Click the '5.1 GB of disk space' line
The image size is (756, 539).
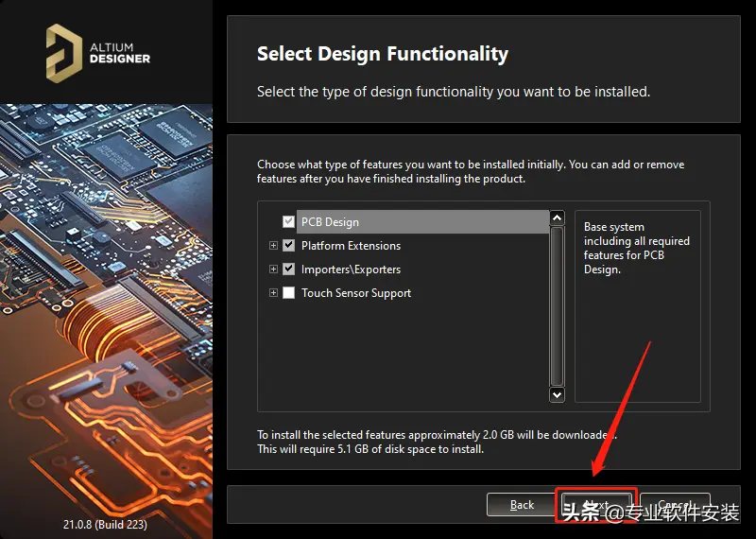point(369,449)
